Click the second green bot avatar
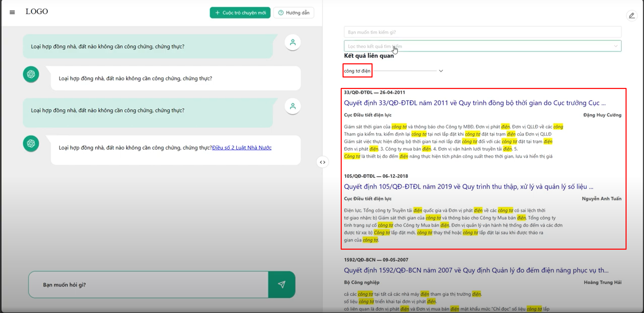Viewport: 644px width, 313px height. 31,143
